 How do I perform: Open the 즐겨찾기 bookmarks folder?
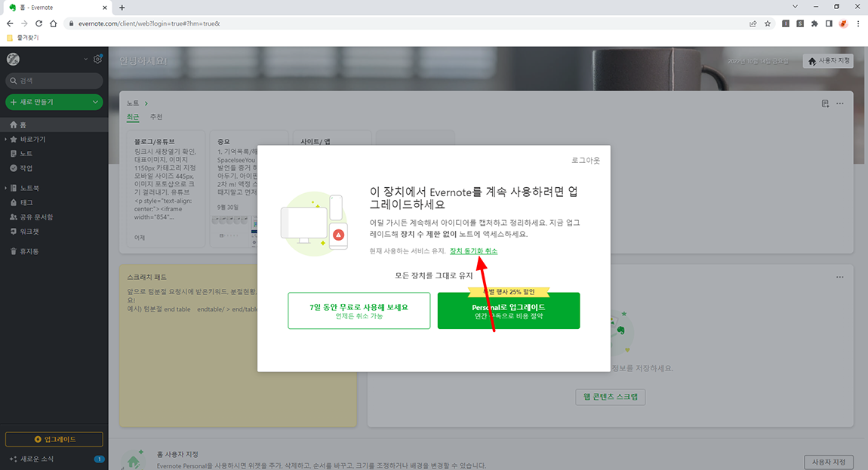coord(23,38)
